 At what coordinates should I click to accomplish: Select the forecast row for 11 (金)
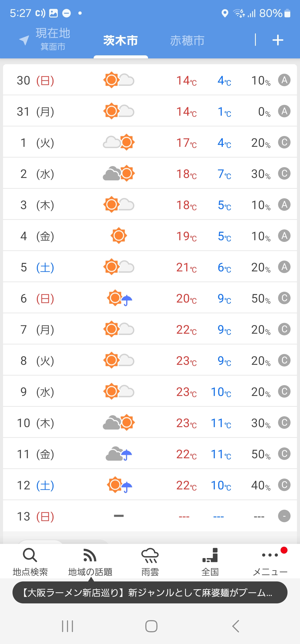point(150,454)
